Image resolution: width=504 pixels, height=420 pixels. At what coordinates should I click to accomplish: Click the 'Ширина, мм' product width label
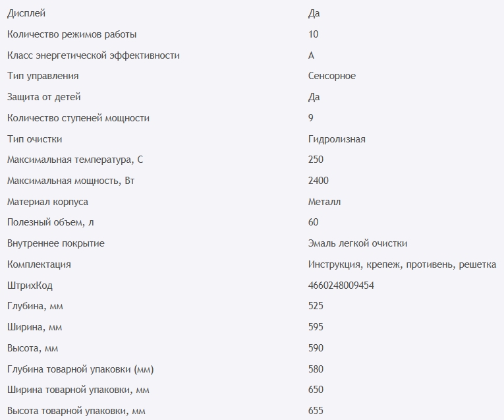[x=34, y=327]
